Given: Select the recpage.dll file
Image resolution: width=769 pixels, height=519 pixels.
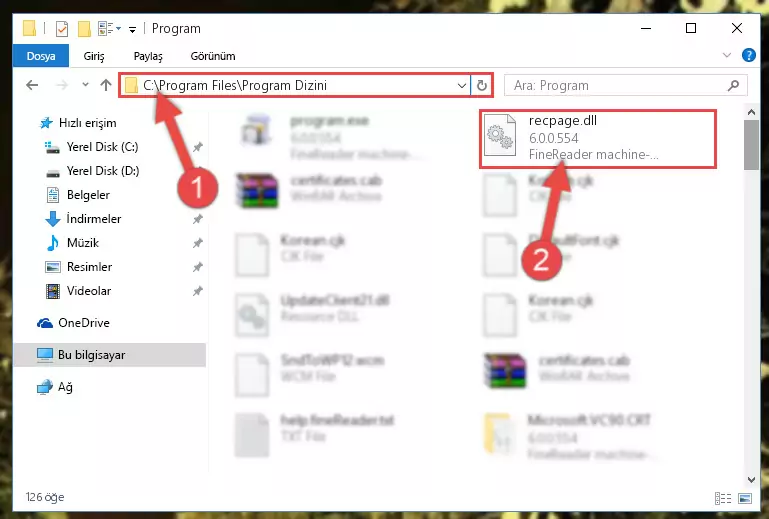Looking at the screenshot, I should [x=597, y=139].
